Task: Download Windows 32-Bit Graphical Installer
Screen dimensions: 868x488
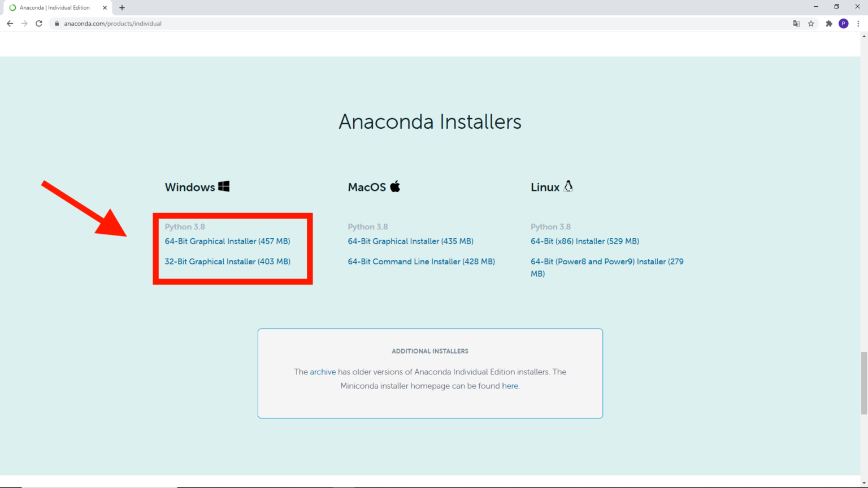Action: (x=227, y=262)
